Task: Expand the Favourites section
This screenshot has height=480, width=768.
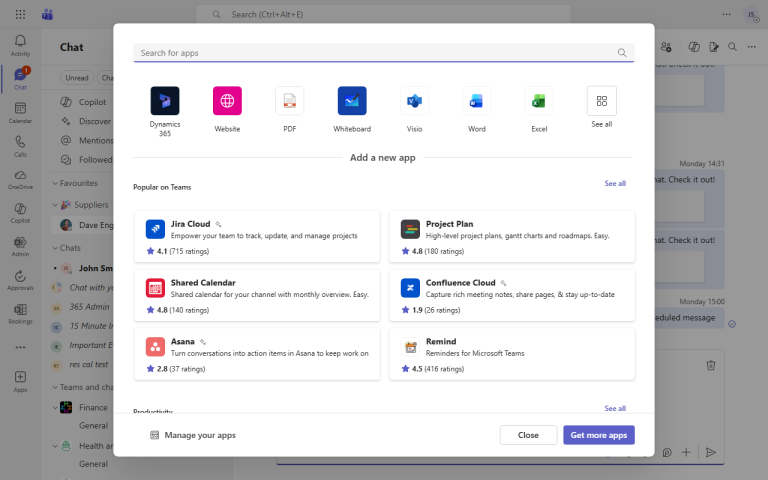Action: [x=53, y=183]
